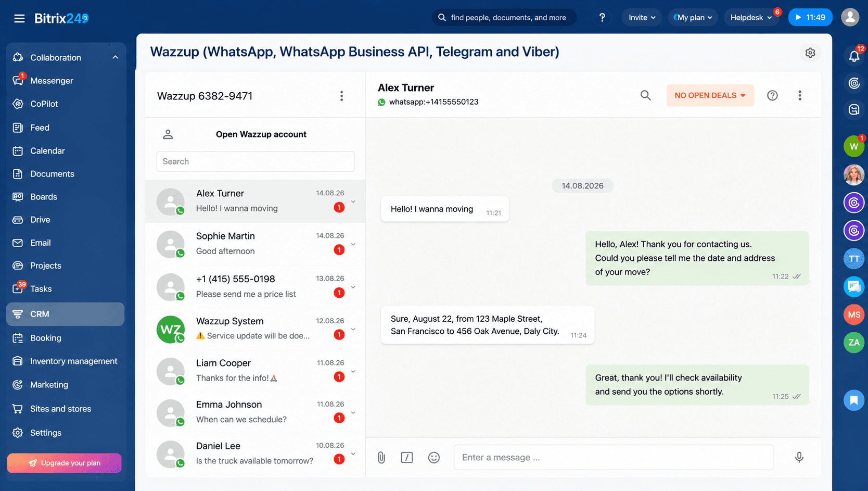Open the ZA avatar in right panel

coord(854,343)
